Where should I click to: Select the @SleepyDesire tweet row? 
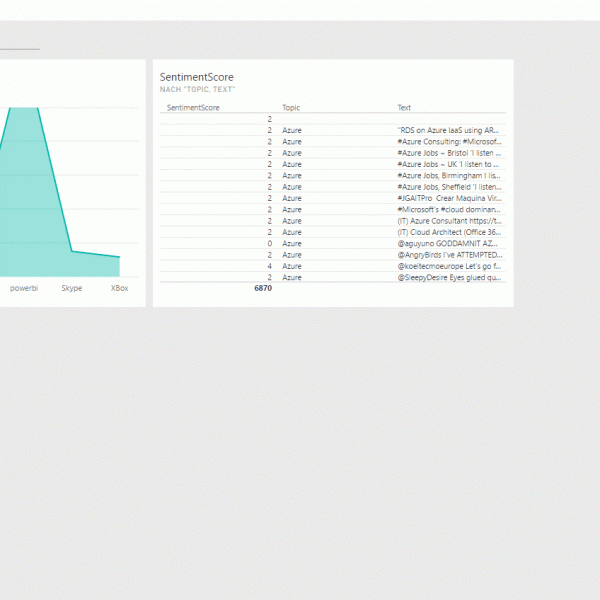(448, 277)
